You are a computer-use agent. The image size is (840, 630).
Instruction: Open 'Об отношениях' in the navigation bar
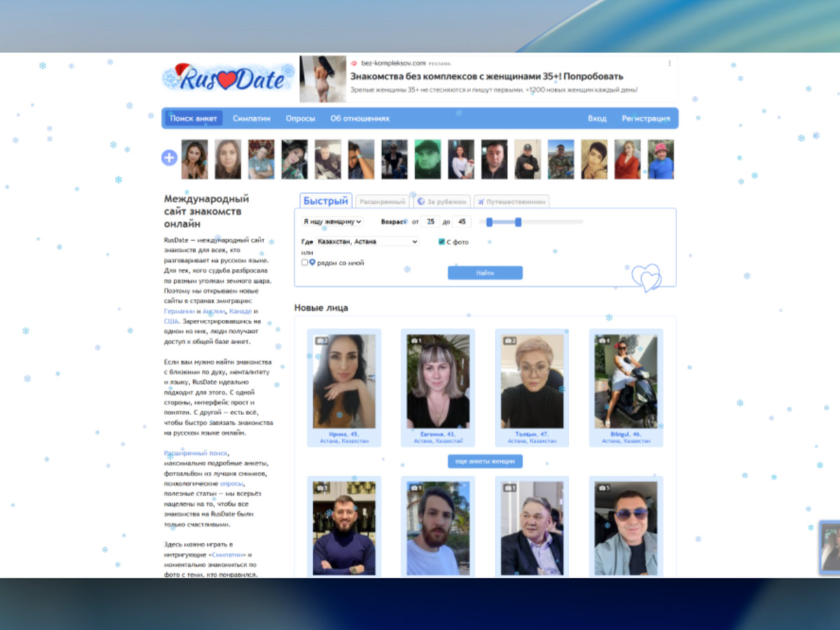tap(360, 118)
